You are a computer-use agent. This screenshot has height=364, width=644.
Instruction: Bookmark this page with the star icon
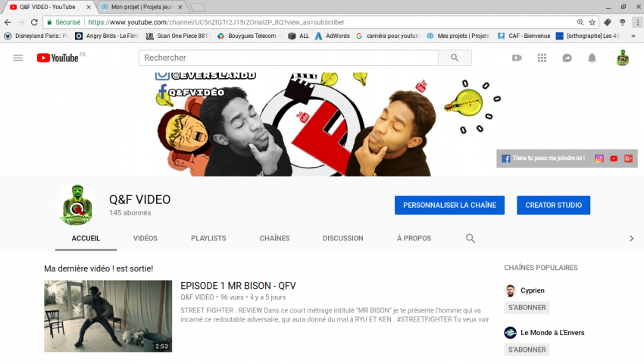592,22
